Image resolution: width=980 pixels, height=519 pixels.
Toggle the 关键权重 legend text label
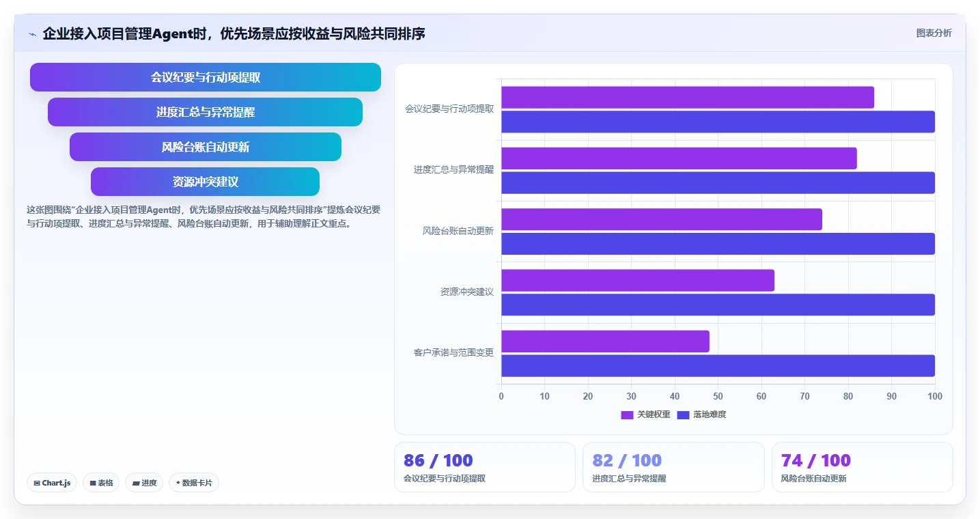tap(654, 415)
